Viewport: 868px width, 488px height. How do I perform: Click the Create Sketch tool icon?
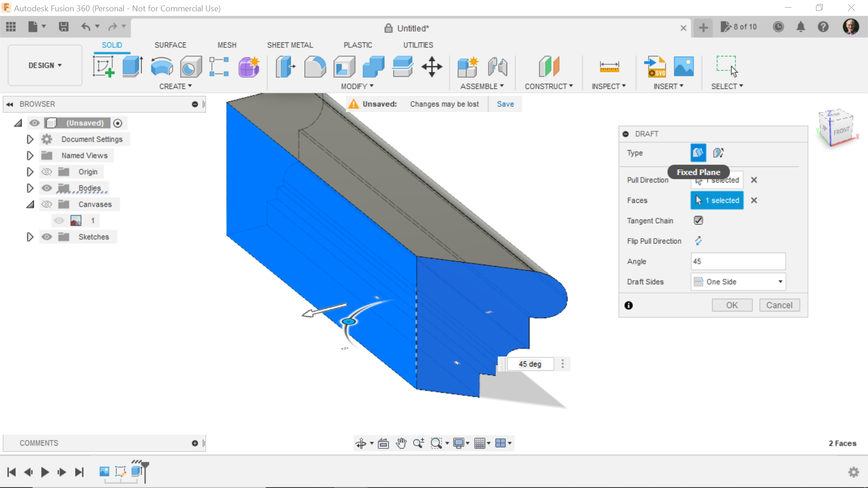[x=104, y=67]
